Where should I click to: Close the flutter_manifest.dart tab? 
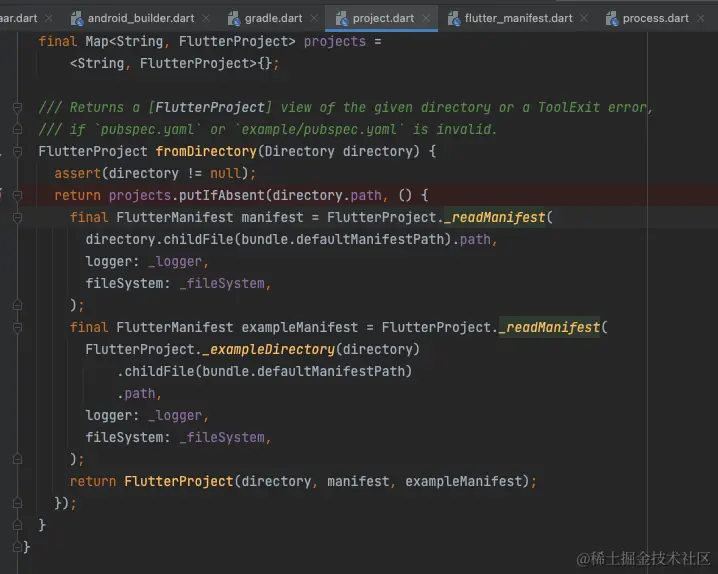(x=584, y=18)
